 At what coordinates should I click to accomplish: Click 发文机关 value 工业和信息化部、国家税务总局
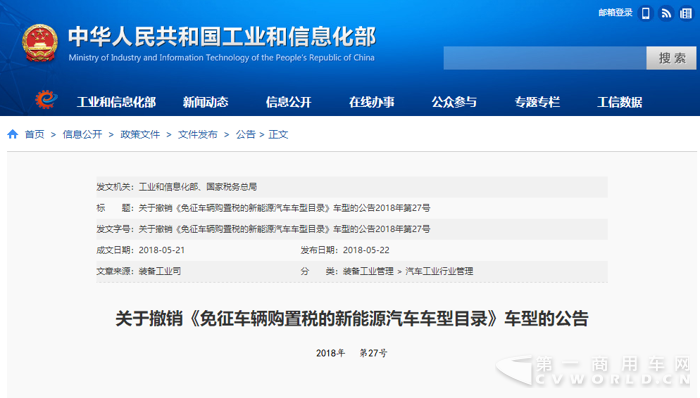(x=198, y=187)
